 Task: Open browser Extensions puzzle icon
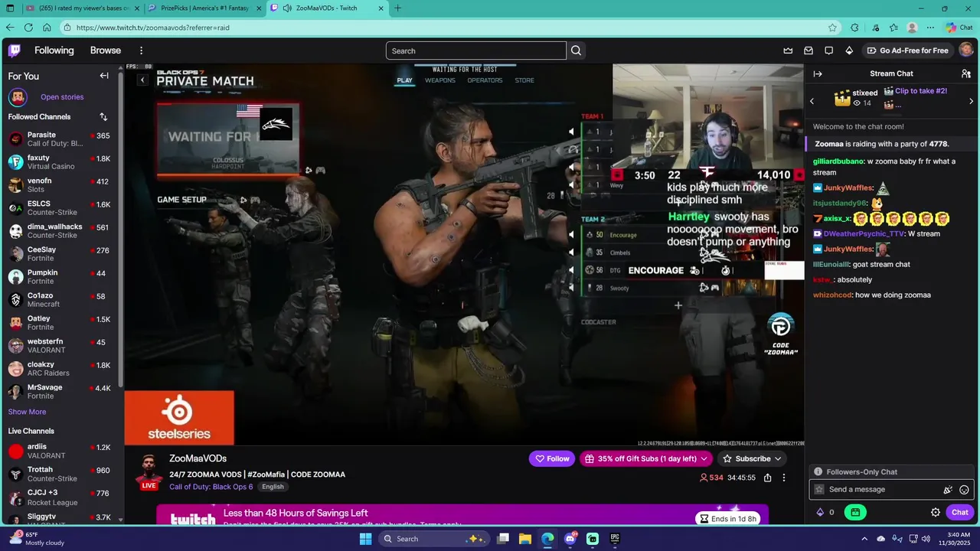pyautogui.click(x=854, y=28)
